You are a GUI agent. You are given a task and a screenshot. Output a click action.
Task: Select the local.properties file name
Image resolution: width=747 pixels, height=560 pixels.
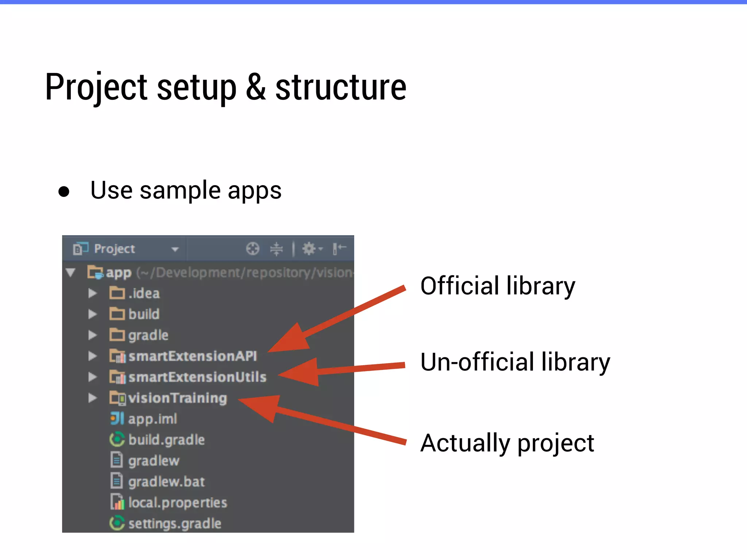point(178,503)
